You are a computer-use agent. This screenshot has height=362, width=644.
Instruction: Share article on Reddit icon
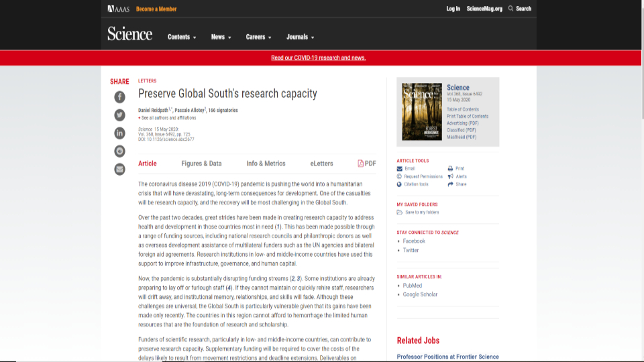pos(119,151)
